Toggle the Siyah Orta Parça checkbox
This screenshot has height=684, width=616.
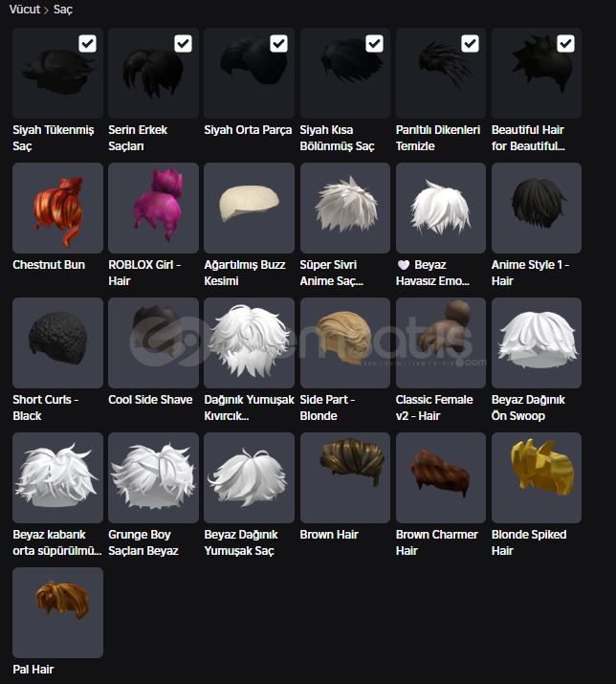point(278,44)
